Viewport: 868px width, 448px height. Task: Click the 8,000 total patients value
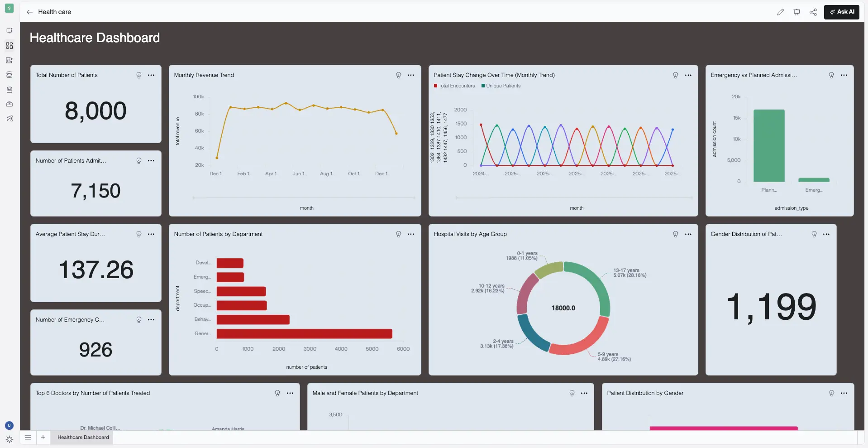coord(95,111)
